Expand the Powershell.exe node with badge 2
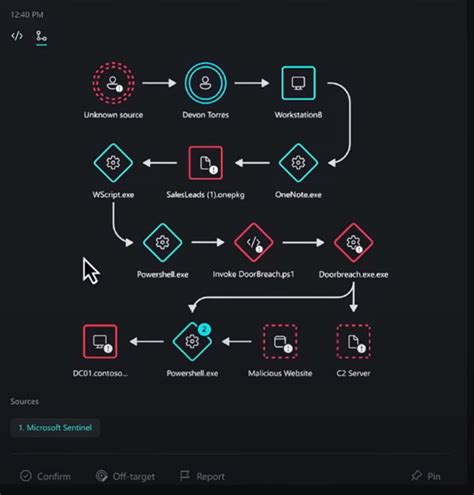Image resolution: width=474 pixels, height=495 pixels. coord(192,341)
